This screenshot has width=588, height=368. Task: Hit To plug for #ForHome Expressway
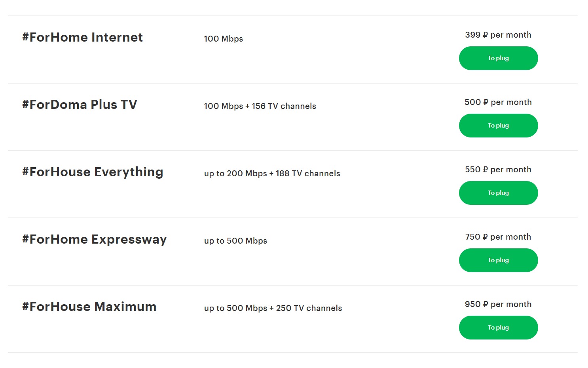[x=498, y=260]
